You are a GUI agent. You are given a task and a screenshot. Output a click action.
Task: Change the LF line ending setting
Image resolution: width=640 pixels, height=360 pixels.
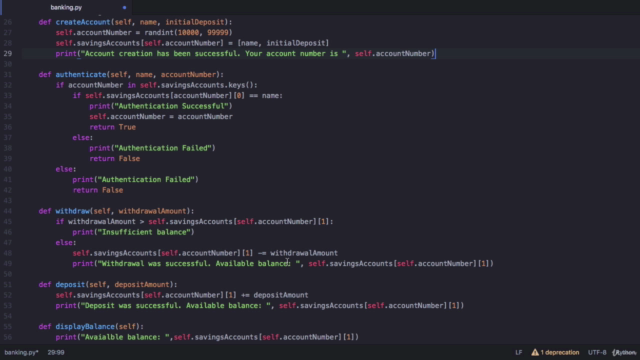click(x=518, y=352)
